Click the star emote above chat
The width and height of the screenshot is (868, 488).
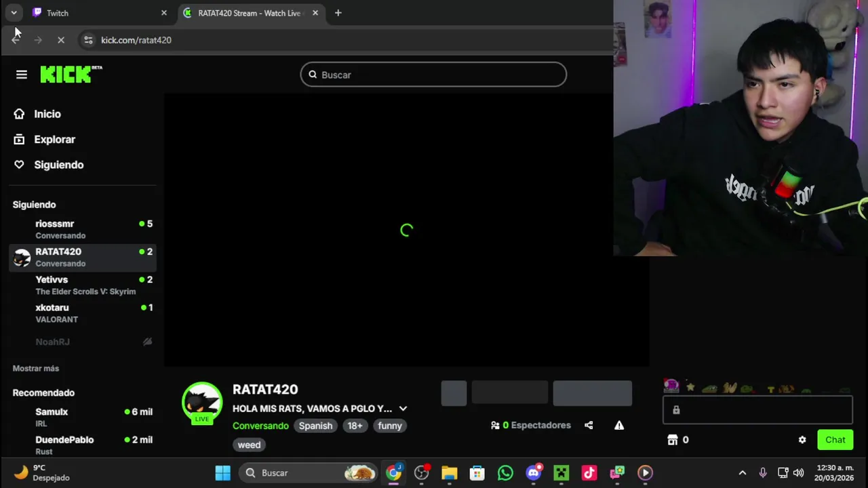[690, 387]
